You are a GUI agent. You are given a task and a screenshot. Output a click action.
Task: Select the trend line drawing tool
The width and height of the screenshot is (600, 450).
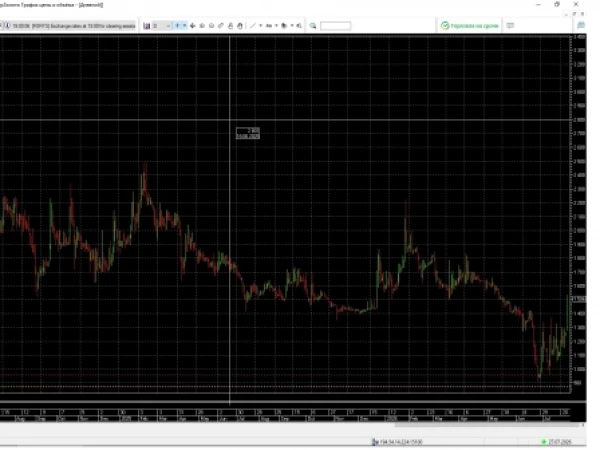(x=253, y=26)
